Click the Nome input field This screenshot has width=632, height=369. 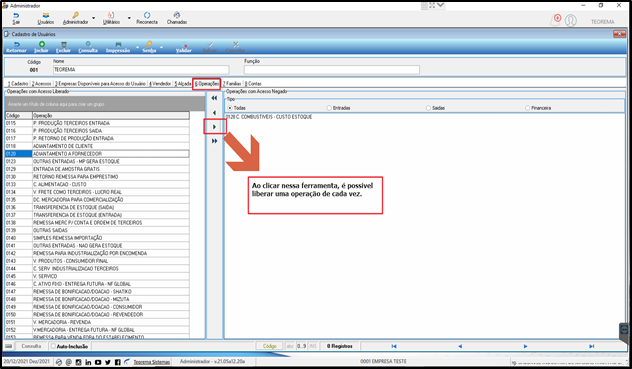[141, 70]
